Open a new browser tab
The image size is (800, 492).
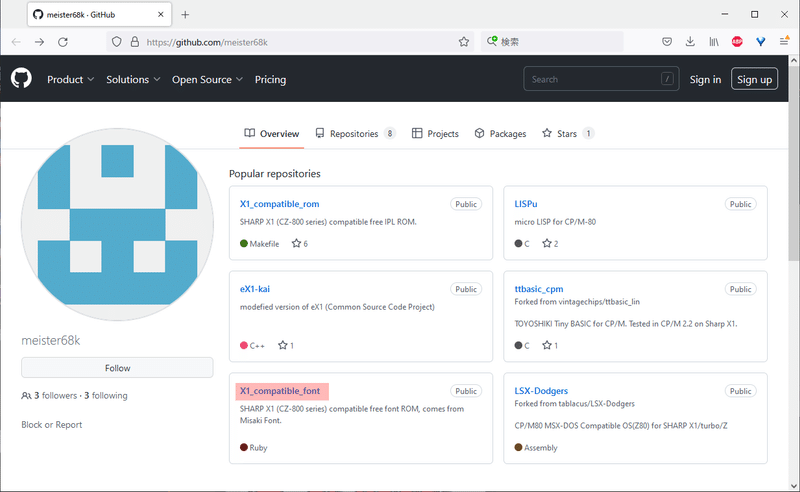(185, 15)
